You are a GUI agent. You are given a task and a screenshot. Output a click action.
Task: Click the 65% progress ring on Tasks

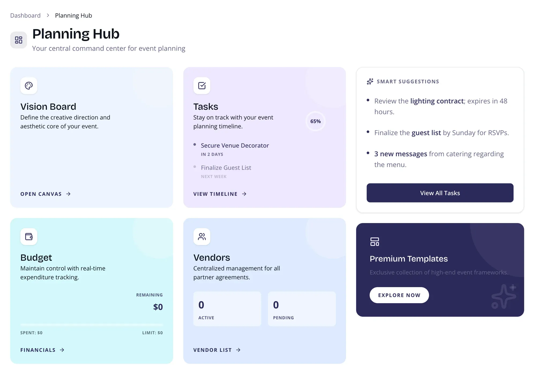(315, 121)
